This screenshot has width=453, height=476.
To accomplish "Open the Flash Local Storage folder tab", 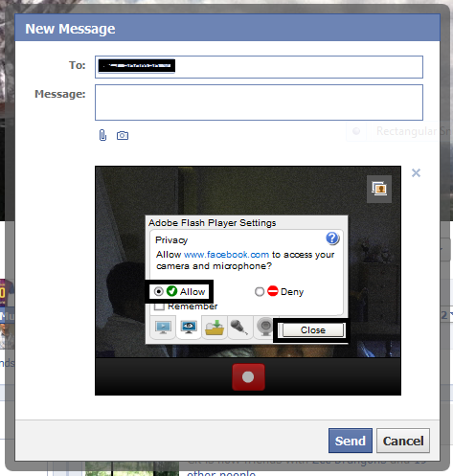I will click(x=215, y=328).
